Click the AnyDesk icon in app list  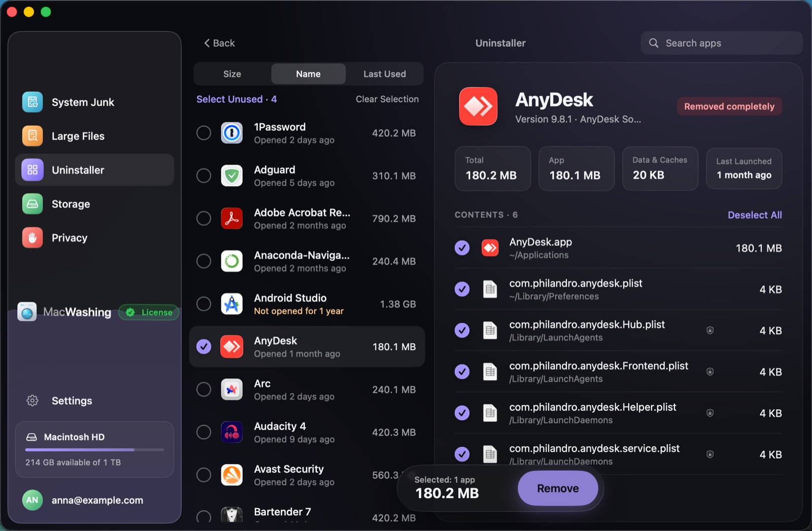point(232,347)
